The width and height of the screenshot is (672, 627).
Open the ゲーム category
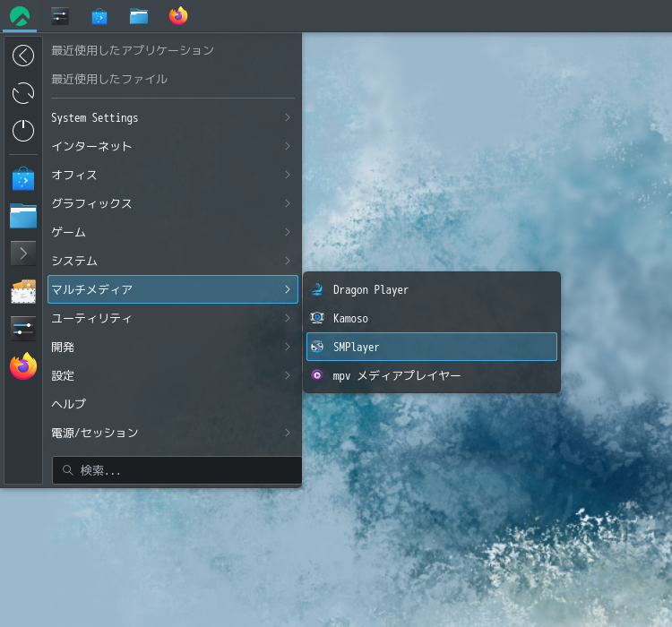[172, 232]
